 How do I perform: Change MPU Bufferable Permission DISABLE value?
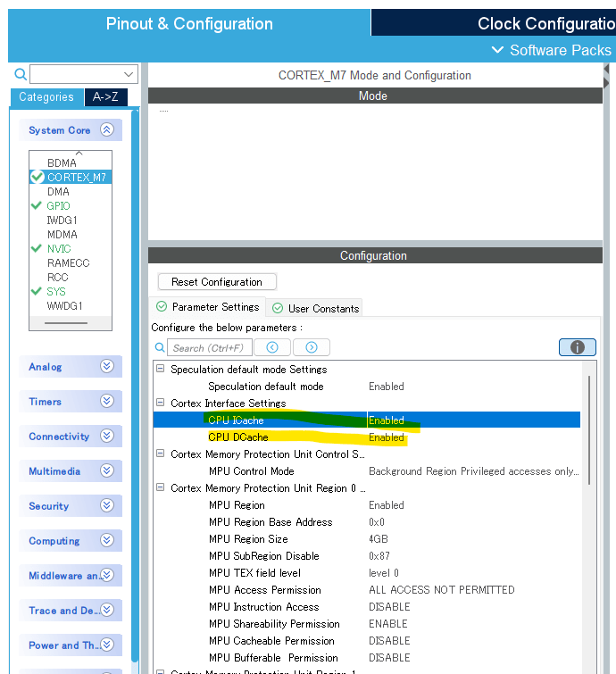pos(389,658)
